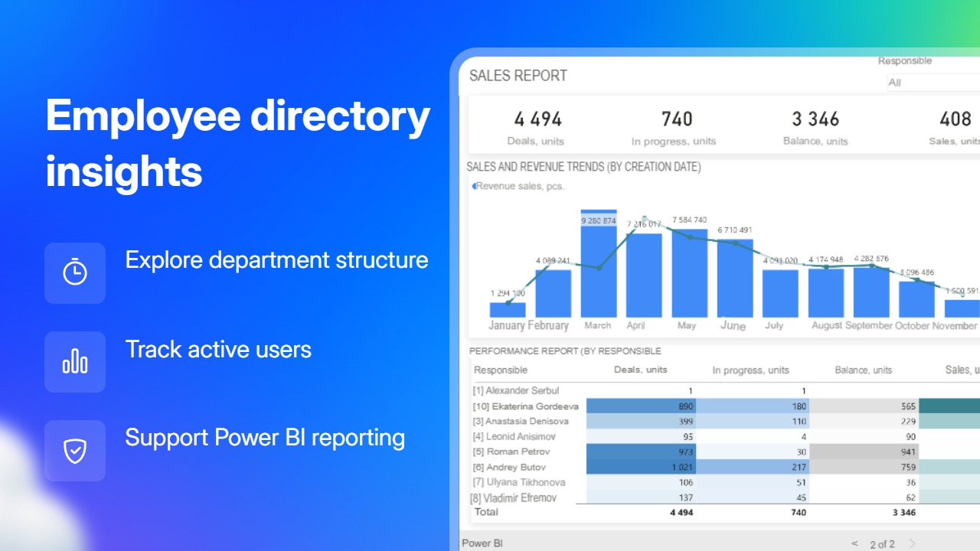Screen dimensions: 980x551
Task: Select the January bar in the revenue chart
Action: (508, 310)
